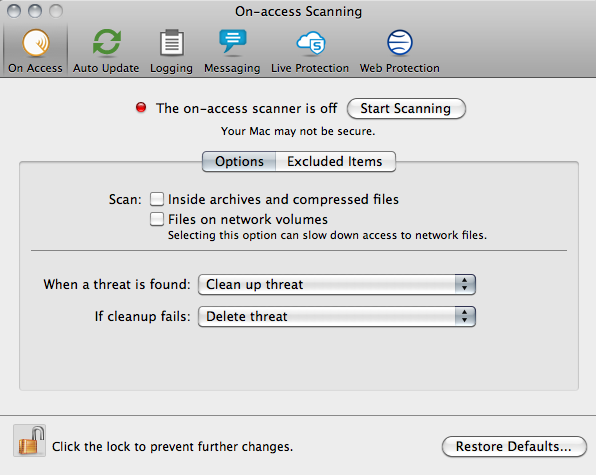Click the window zoom button in title bar
Screen dimensions: 596x475
pos(56,11)
